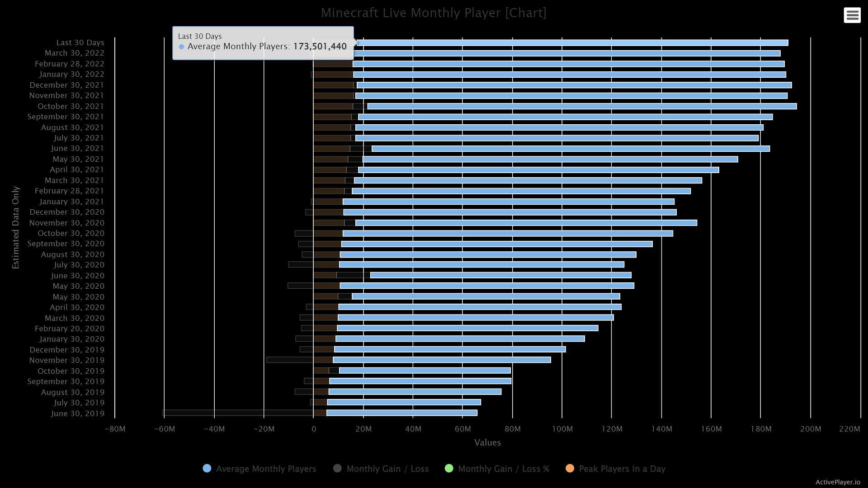Screen dimensions: 868x488
Task: Click the tooltip for Last 30 Days data
Action: pyautogui.click(x=262, y=42)
